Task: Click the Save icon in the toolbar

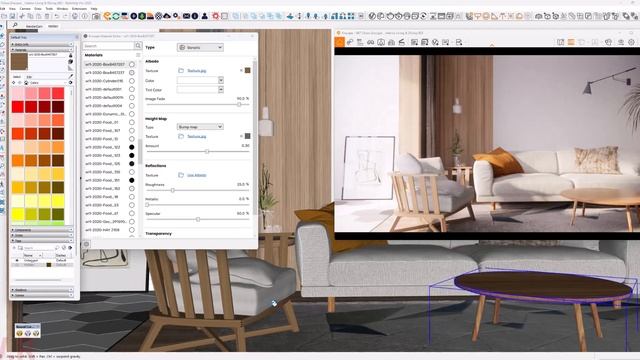Action: click(x=12, y=16)
